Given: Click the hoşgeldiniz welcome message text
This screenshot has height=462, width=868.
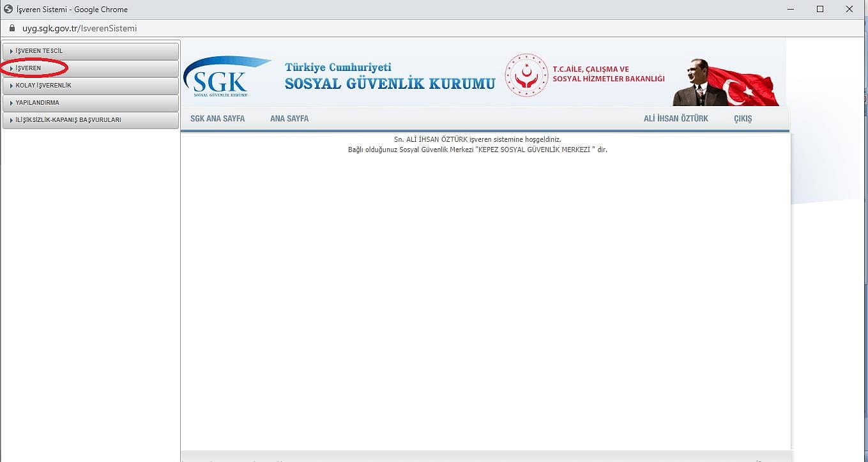Looking at the screenshot, I should [x=477, y=139].
